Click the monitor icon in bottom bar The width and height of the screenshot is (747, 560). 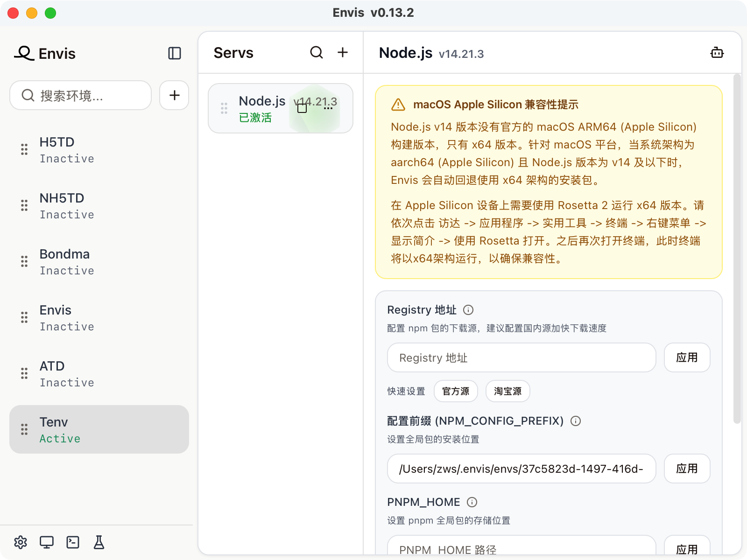47,542
